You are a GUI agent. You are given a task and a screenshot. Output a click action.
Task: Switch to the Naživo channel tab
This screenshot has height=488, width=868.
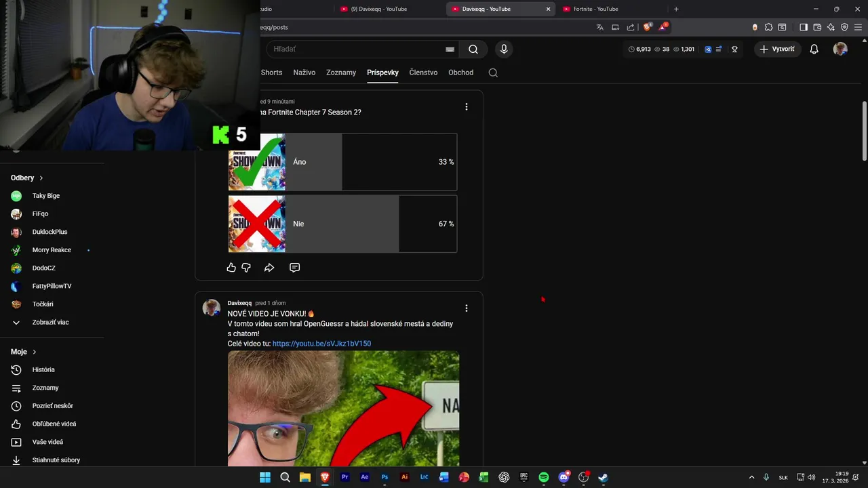click(304, 73)
